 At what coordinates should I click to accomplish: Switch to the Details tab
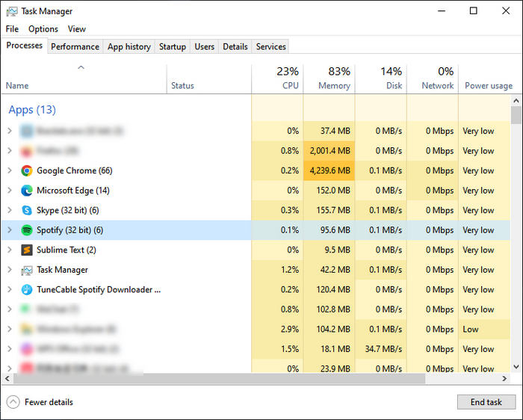[x=235, y=46]
